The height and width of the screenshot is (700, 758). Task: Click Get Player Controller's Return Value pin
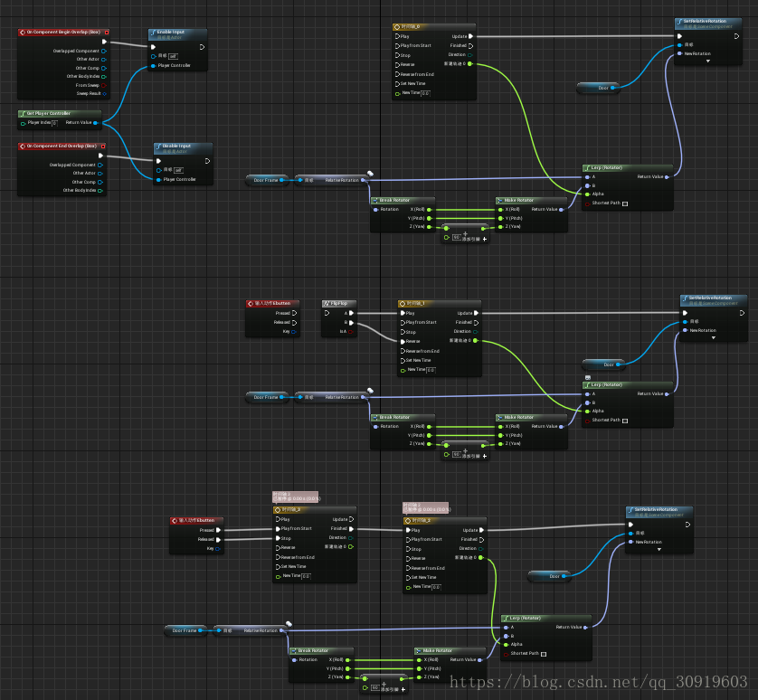pyautogui.click(x=96, y=123)
